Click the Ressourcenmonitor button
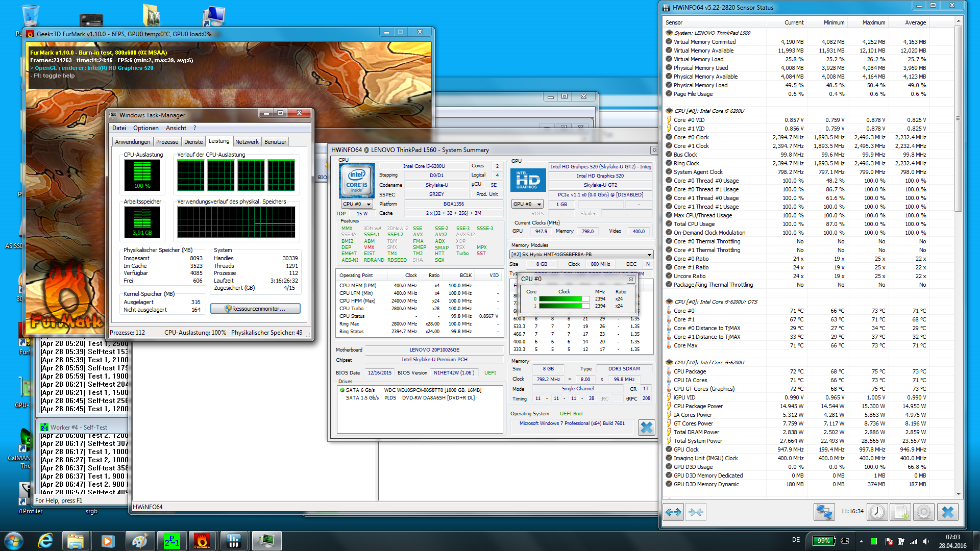This screenshot has height=551, width=980. point(255,309)
